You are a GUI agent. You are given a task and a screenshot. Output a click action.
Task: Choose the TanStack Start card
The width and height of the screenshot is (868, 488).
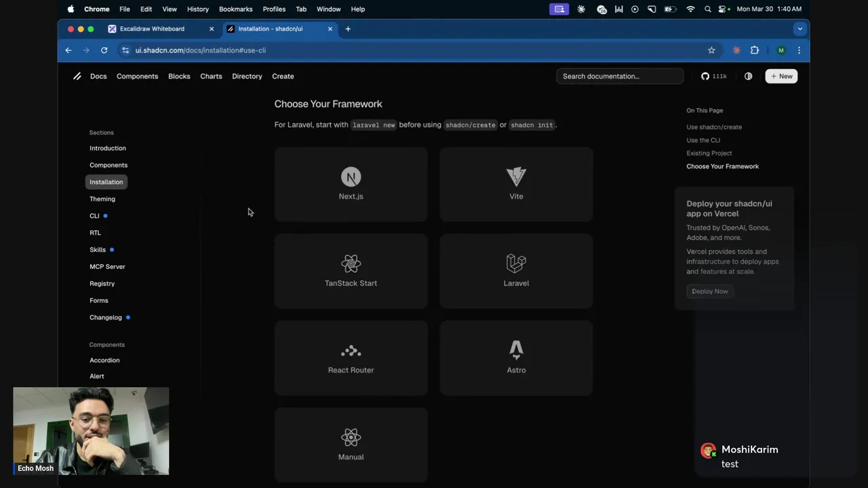351,270
